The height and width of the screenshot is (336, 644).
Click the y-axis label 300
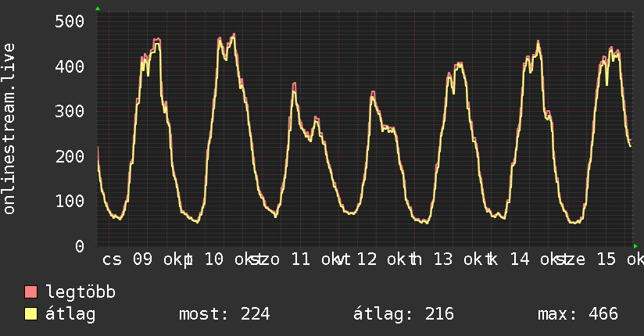[70, 111]
